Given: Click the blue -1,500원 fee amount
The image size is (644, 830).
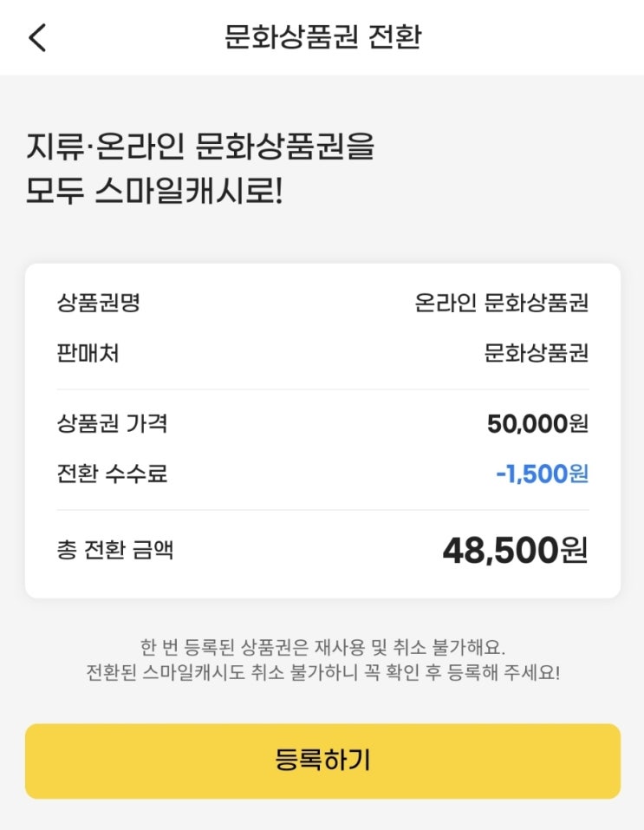Looking at the screenshot, I should click(x=542, y=474).
